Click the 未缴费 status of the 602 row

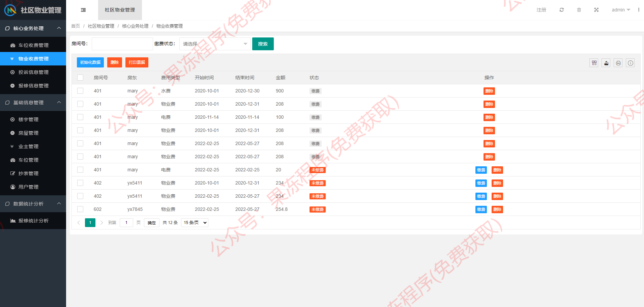tap(318, 210)
